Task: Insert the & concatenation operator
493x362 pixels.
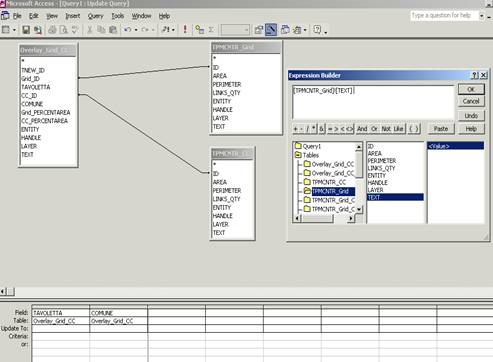Action: tap(322, 129)
